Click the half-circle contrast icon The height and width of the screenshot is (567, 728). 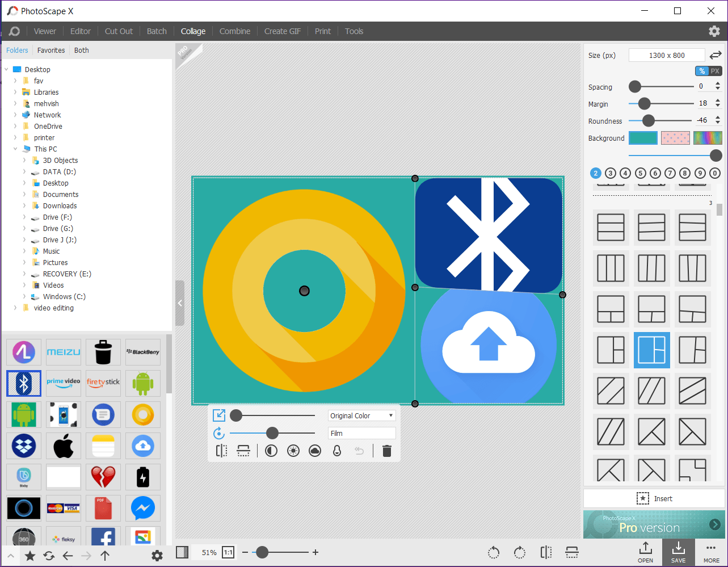pyautogui.click(x=271, y=451)
